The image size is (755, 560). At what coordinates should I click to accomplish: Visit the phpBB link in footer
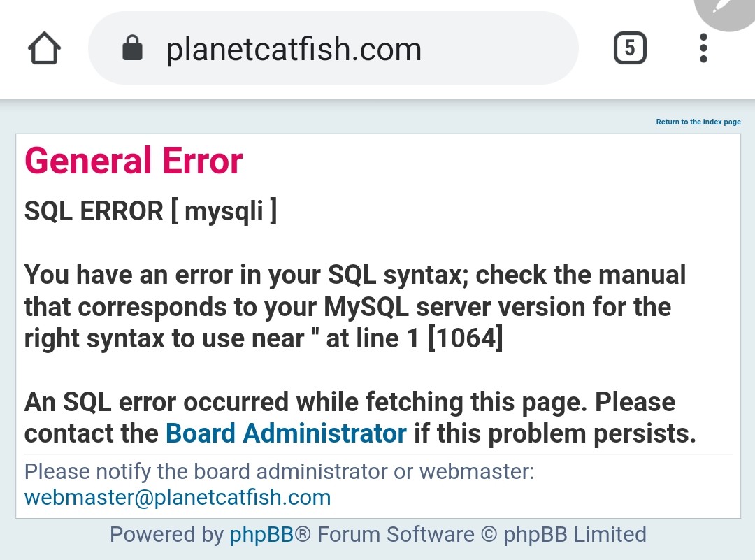[x=261, y=534]
